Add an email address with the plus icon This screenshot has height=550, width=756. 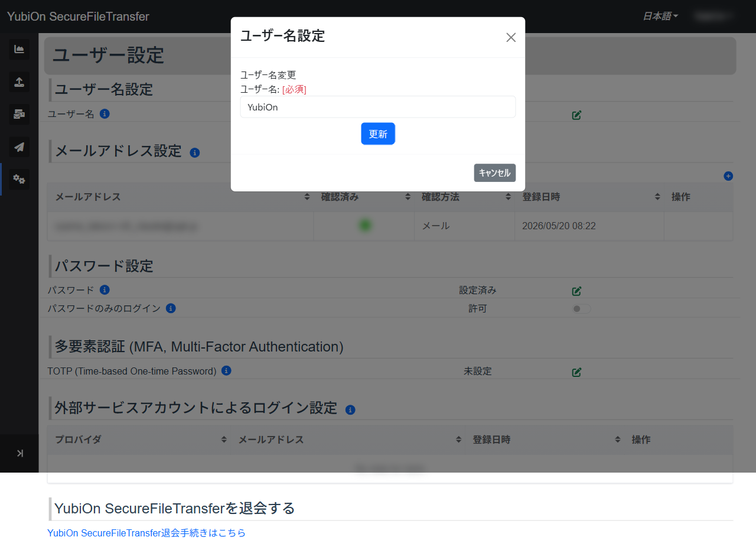coord(728,175)
